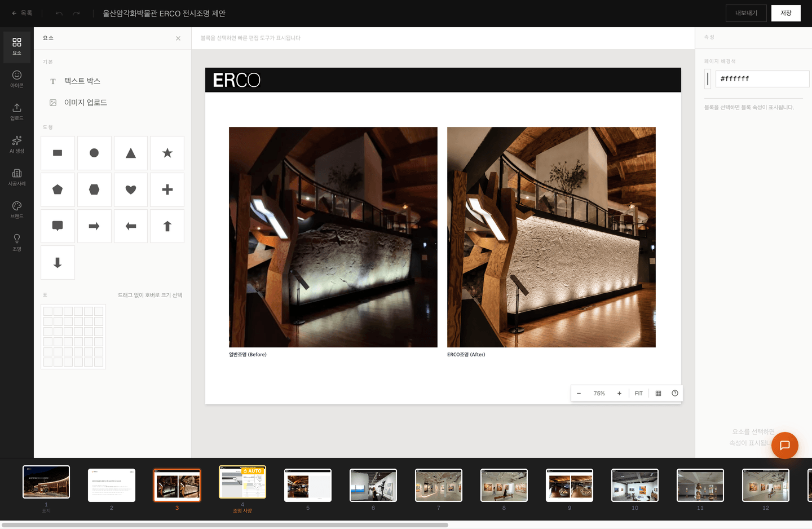Click the 저장 save button

pos(786,13)
